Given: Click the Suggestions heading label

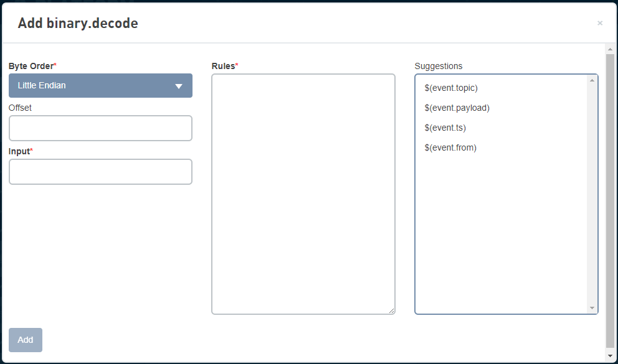Looking at the screenshot, I should [439, 66].
